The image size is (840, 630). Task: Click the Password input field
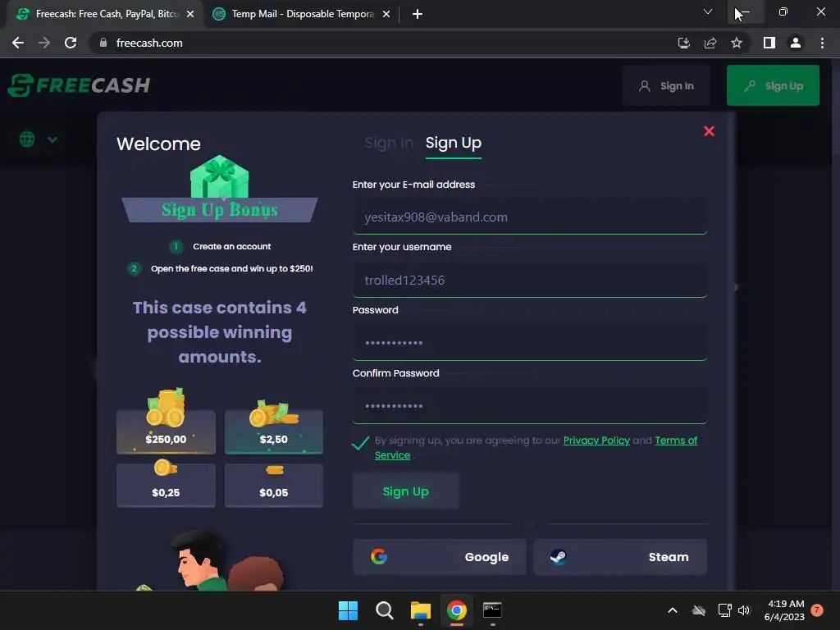point(530,343)
